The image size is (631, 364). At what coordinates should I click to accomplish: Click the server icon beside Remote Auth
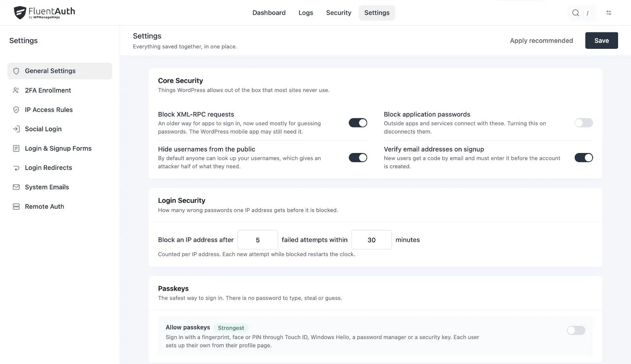click(x=16, y=206)
